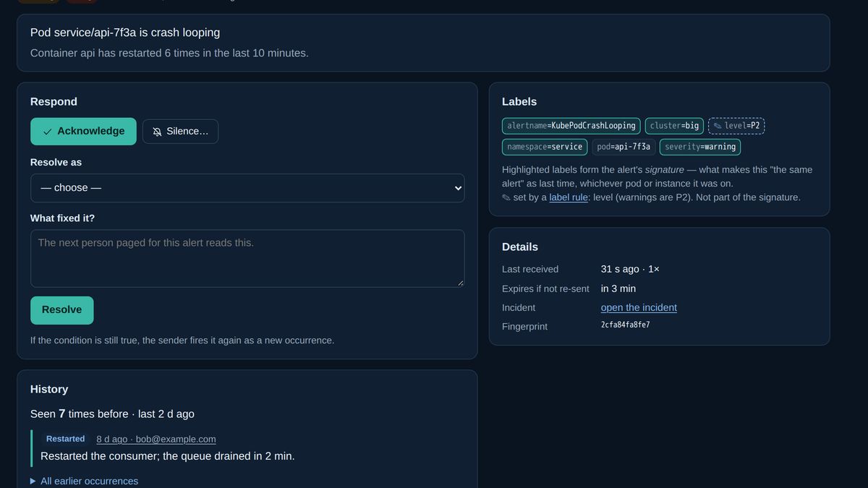Click the Container api has restarted 6 times text
The image size is (868, 488).
tap(169, 53)
